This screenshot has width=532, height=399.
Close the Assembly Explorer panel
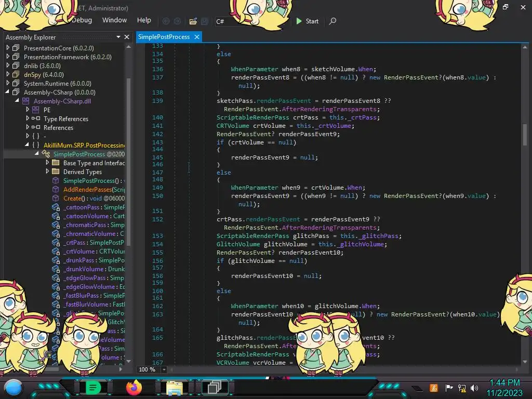pos(127,37)
